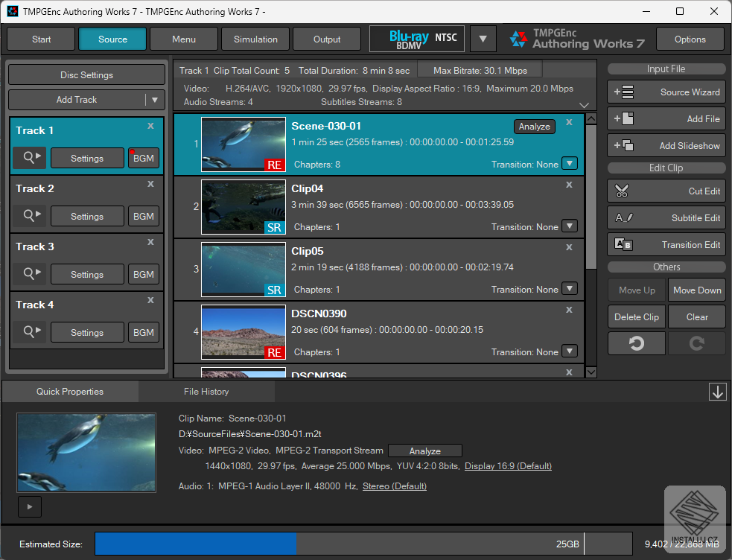Select the Quick Properties tab
Viewport: 732px width, 560px height.
pyautogui.click(x=70, y=392)
